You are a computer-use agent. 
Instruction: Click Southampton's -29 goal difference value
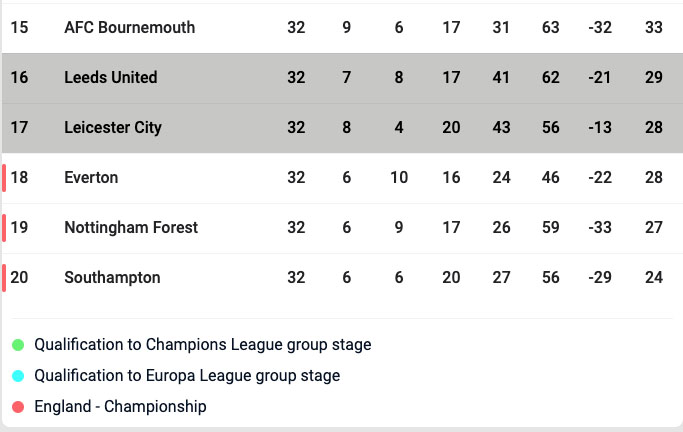tap(603, 278)
